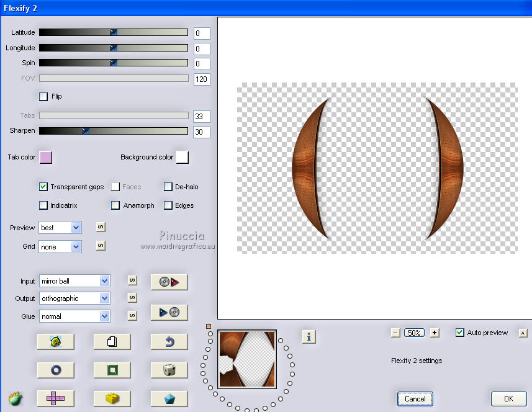Enable the Flip checkbox
Image resolution: width=532 pixels, height=412 pixels.
point(43,97)
